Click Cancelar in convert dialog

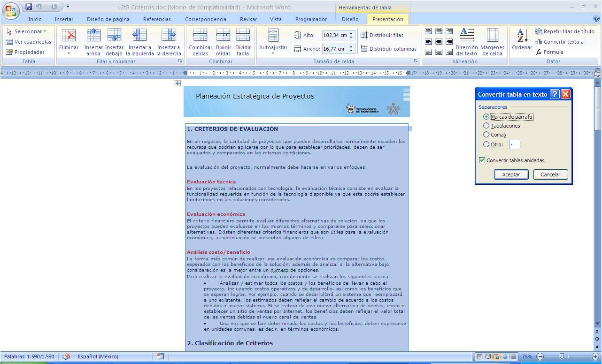[x=550, y=174]
